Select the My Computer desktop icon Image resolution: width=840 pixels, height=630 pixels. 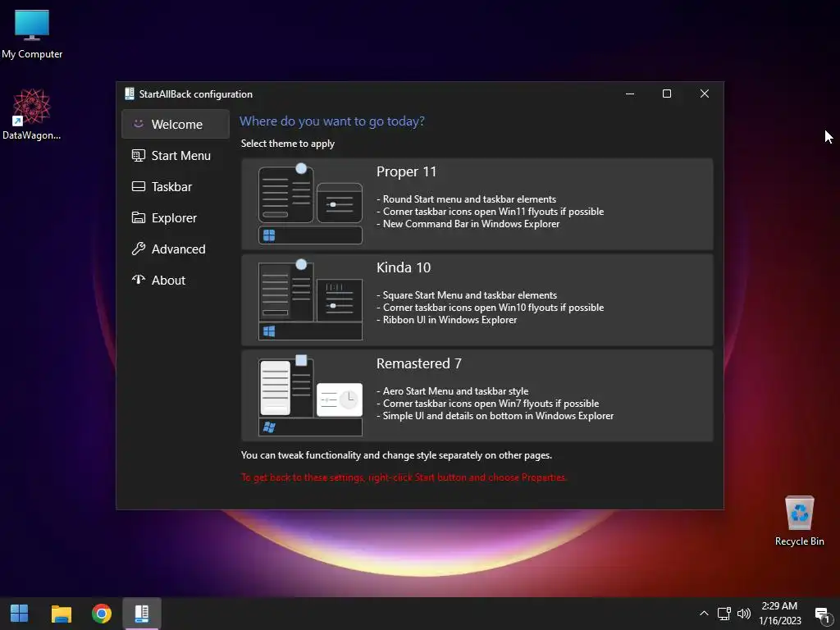pos(32,34)
